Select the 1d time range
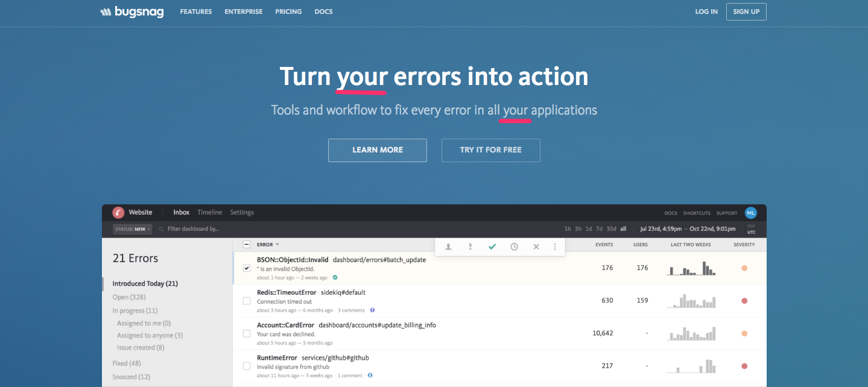Image resolution: width=868 pixels, height=387 pixels. click(589, 229)
